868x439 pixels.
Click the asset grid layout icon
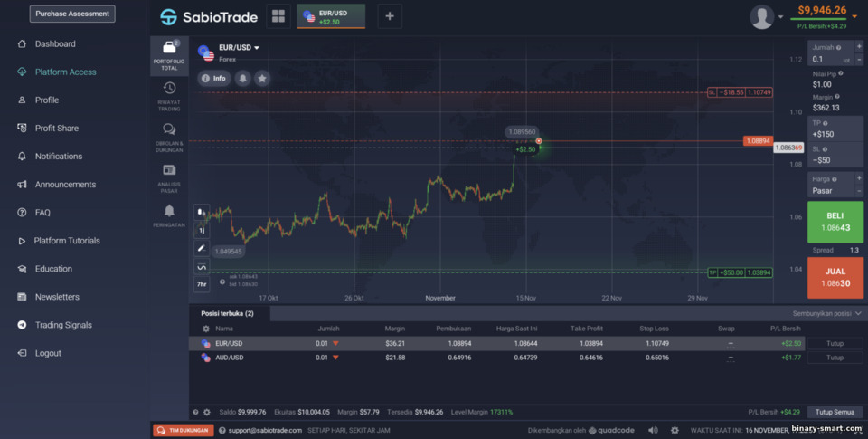[x=278, y=16]
